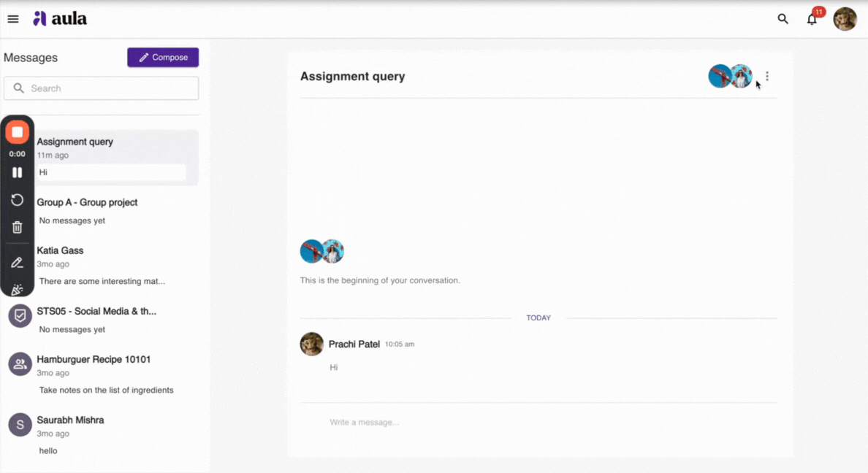Open the Saurabh Mishra conversation
Viewport: 868px width, 473px height.
click(102, 435)
